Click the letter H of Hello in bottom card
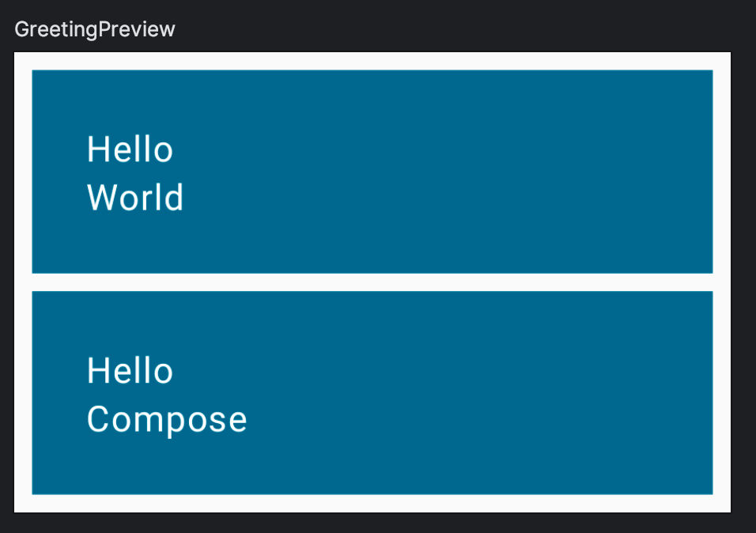 point(95,371)
